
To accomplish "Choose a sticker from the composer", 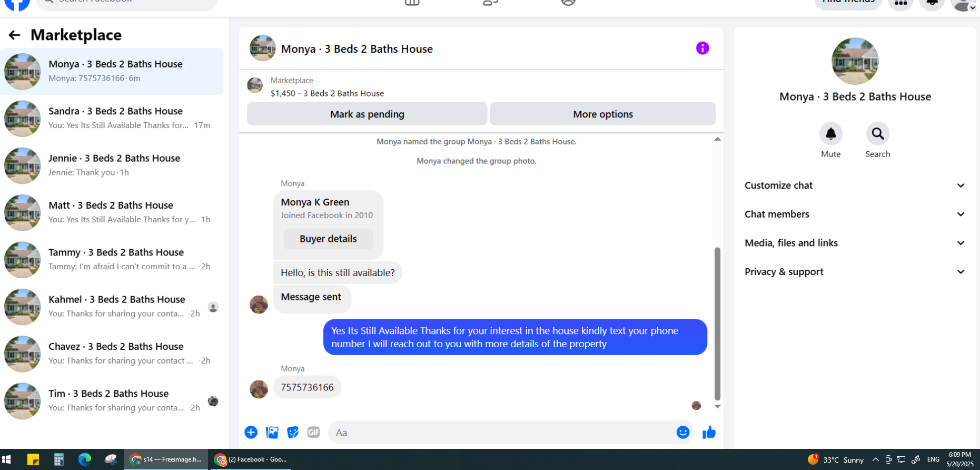I will click(293, 433).
